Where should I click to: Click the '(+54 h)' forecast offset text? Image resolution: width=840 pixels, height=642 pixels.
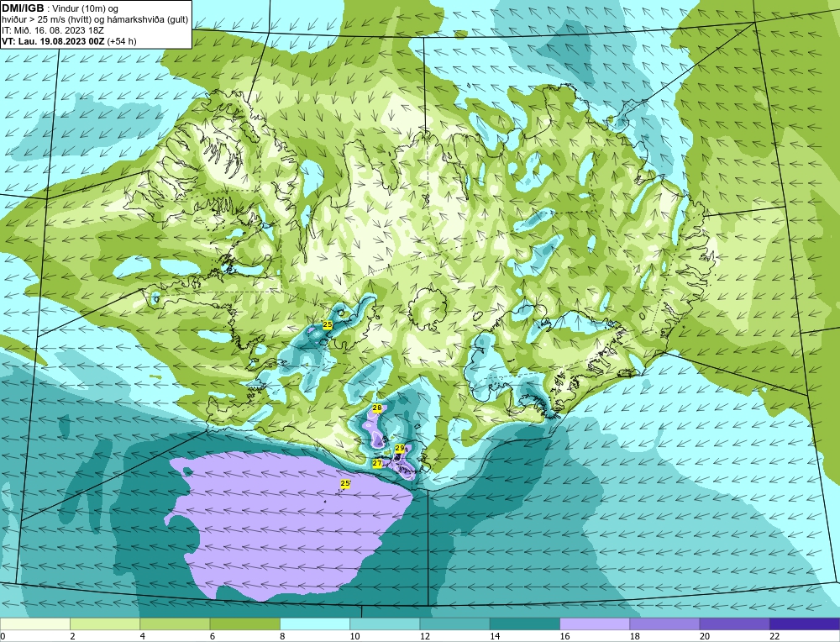coord(122,41)
